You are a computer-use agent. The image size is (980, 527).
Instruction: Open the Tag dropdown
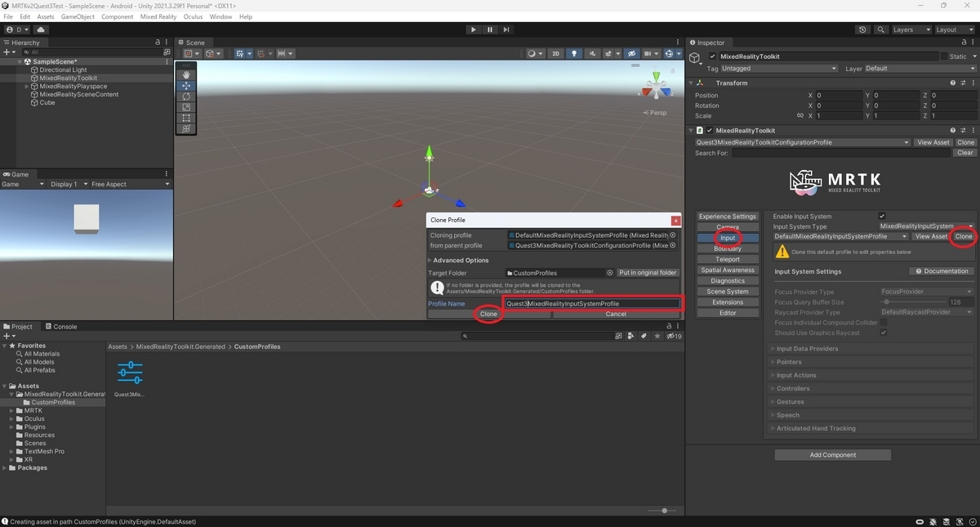pyautogui.click(x=779, y=69)
